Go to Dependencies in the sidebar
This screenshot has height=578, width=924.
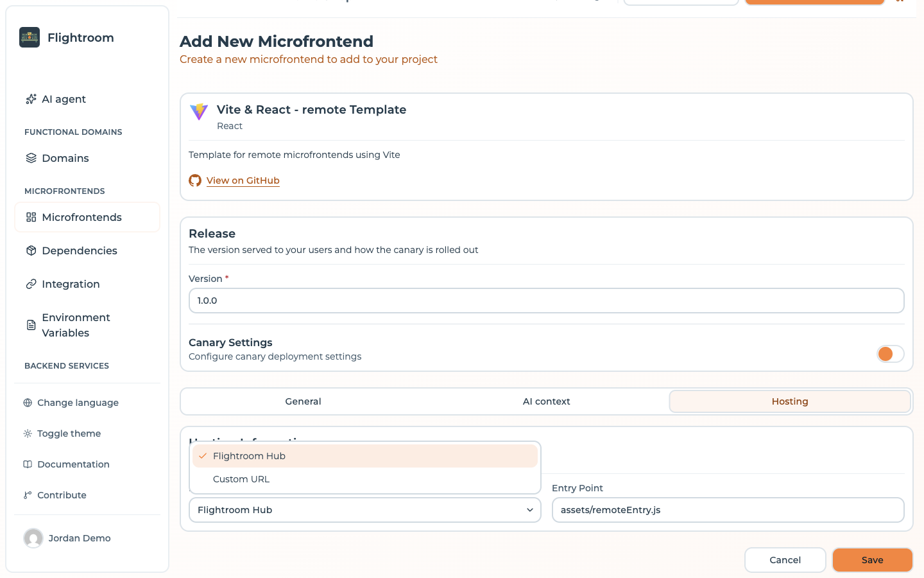point(87,250)
